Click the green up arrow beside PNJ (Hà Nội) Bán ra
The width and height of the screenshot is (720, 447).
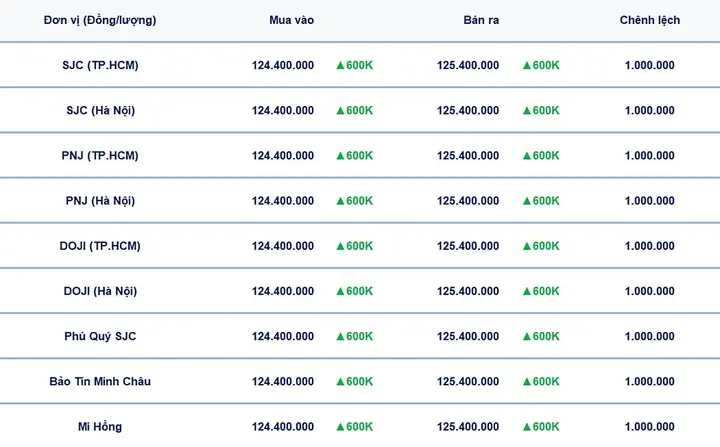(x=527, y=201)
